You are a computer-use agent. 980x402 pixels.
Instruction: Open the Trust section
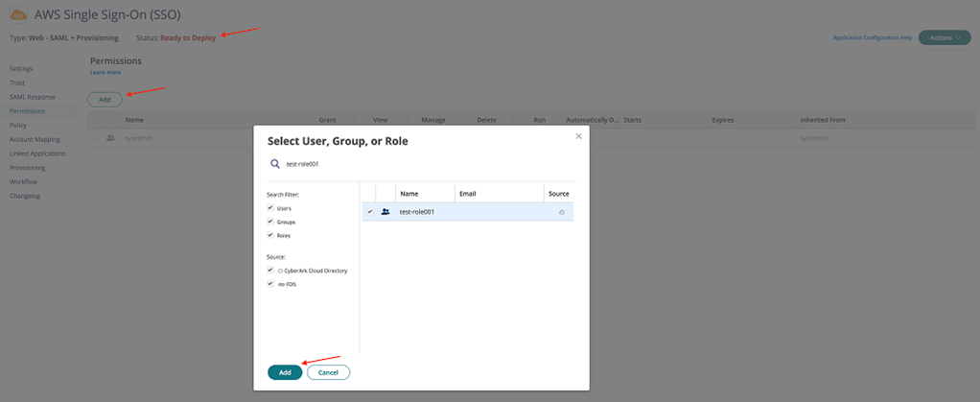pyautogui.click(x=17, y=83)
